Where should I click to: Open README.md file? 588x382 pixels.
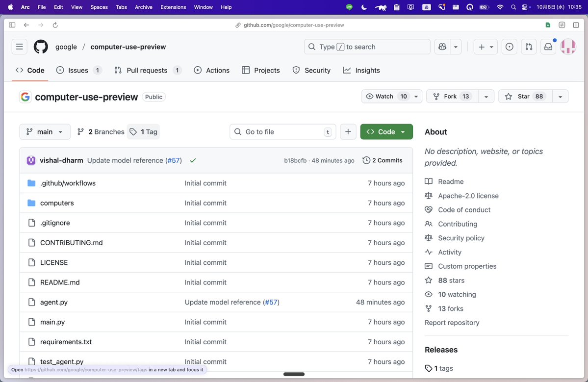point(60,282)
